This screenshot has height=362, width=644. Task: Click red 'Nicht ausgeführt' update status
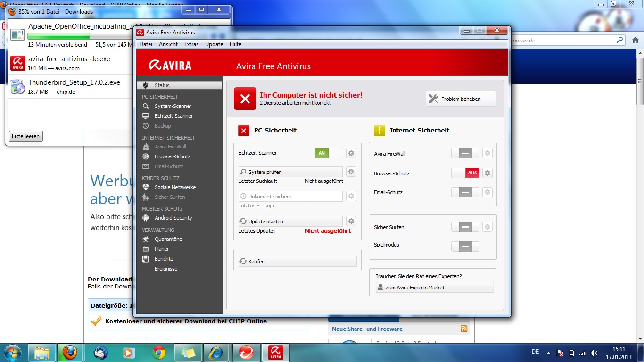[328, 231]
